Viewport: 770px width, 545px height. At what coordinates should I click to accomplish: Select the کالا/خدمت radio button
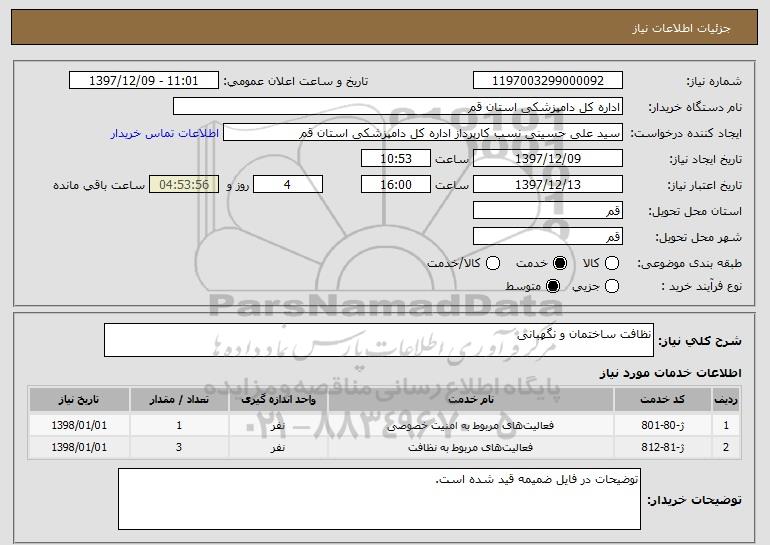pyautogui.click(x=493, y=263)
